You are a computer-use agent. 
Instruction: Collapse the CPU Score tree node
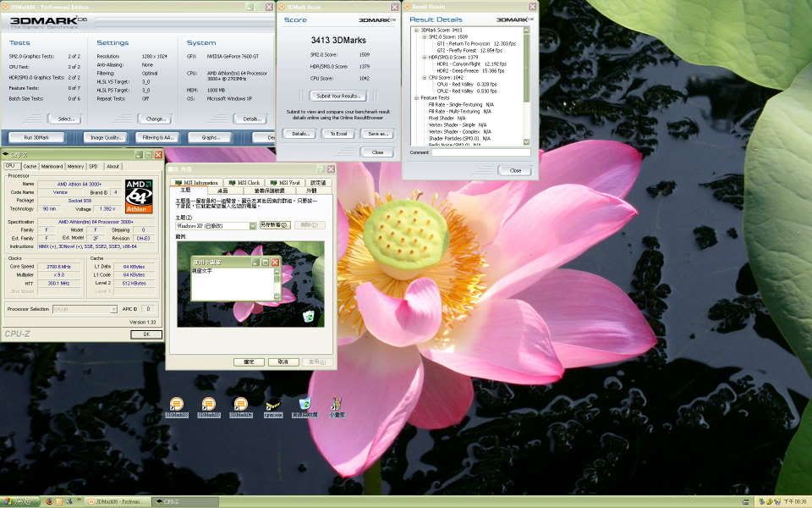coord(422,77)
